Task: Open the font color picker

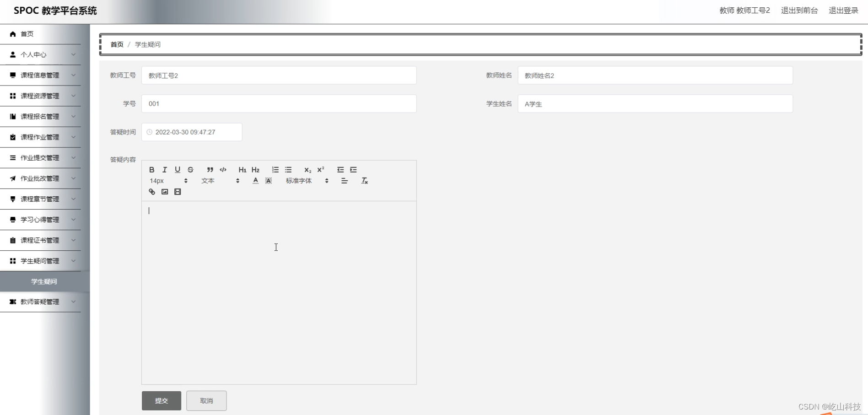Action: (255, 180)
